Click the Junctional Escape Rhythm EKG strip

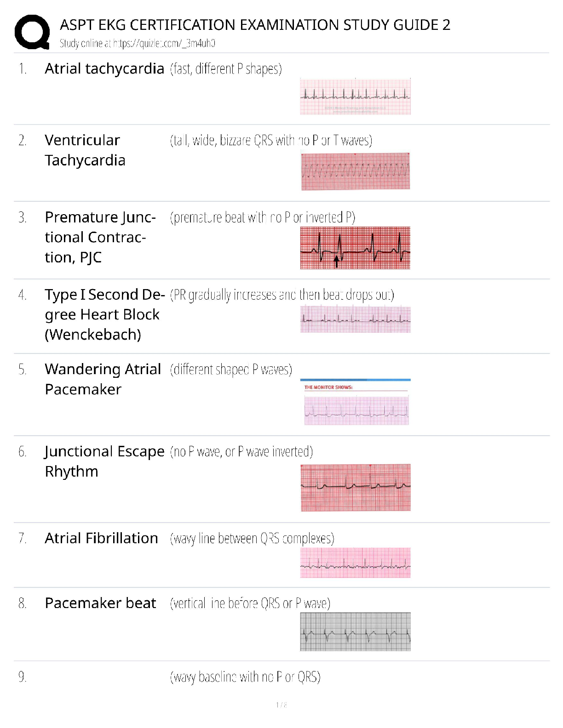coord(355,488)
